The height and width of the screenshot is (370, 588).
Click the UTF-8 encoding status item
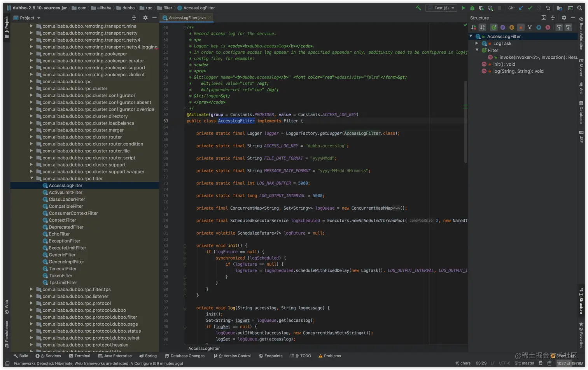coord(504,363)
